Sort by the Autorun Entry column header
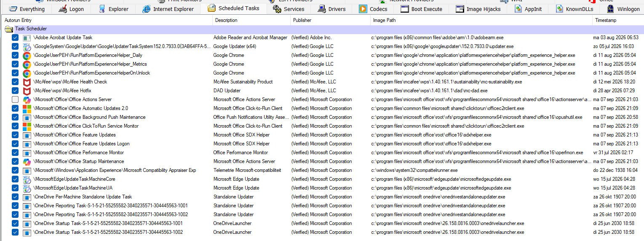644x241 pixels. tap(107, 20)
